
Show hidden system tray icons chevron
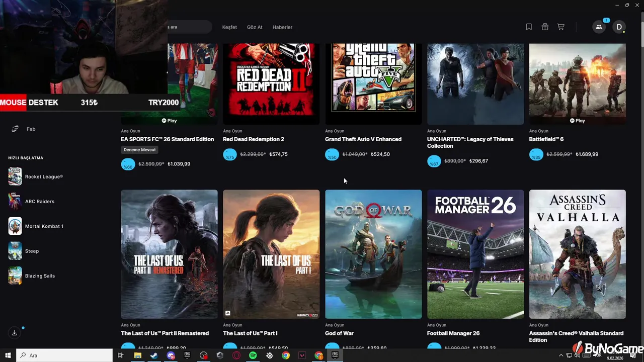561,355
